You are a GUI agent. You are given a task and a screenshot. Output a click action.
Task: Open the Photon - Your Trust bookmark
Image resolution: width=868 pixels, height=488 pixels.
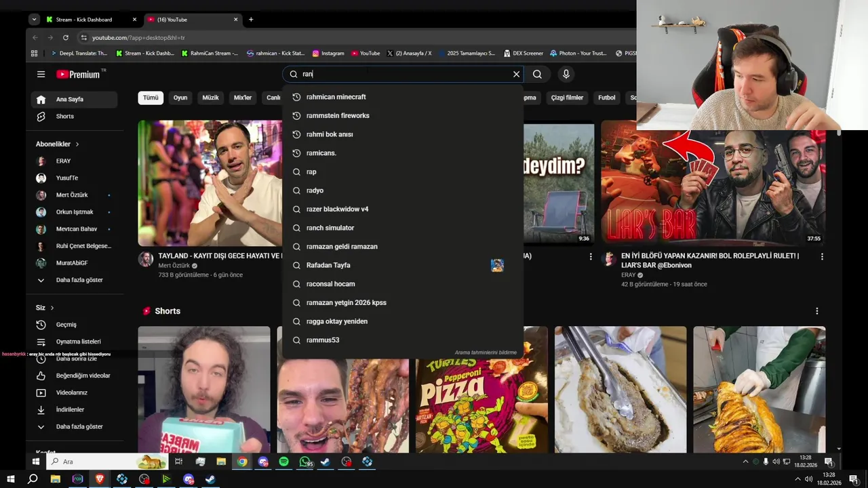578,53
